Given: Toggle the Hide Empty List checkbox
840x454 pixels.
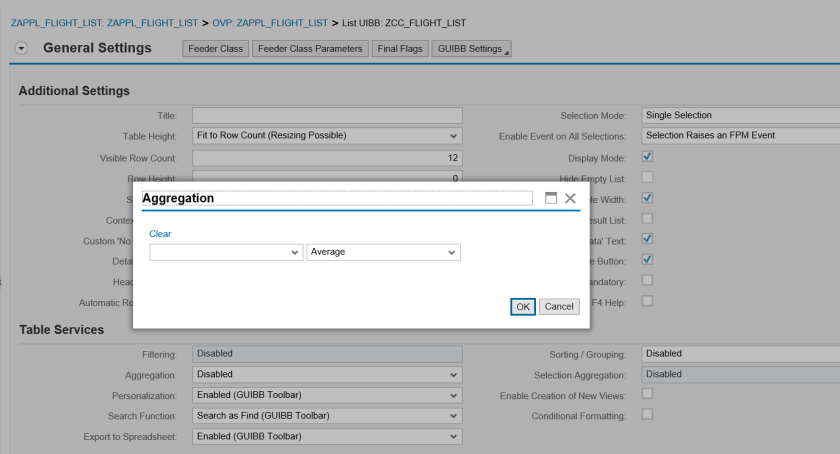Looking at the screenshot, I should [647, 177].
